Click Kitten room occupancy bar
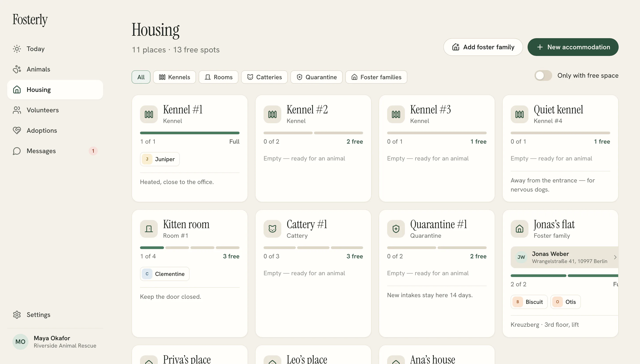640x364 pixels. click(190, 248)
